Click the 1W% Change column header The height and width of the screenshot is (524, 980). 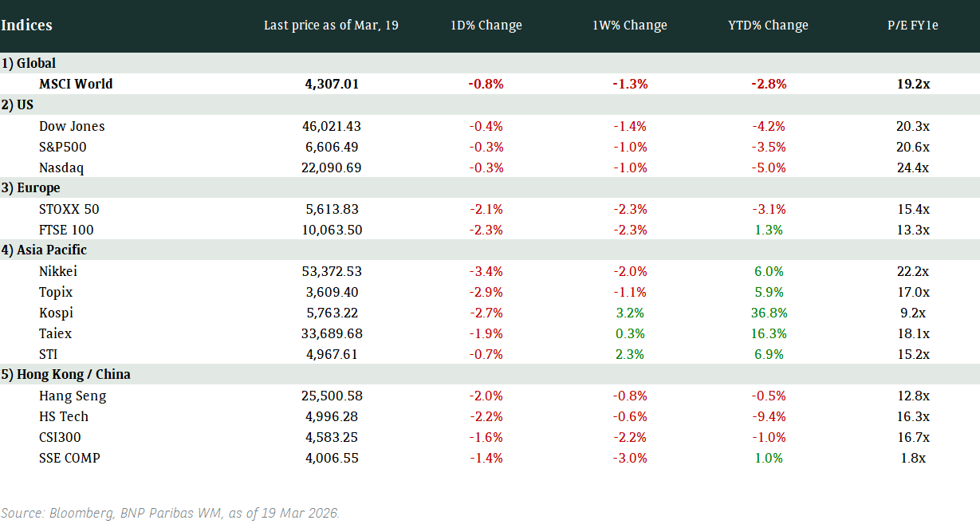coord(630,26)
